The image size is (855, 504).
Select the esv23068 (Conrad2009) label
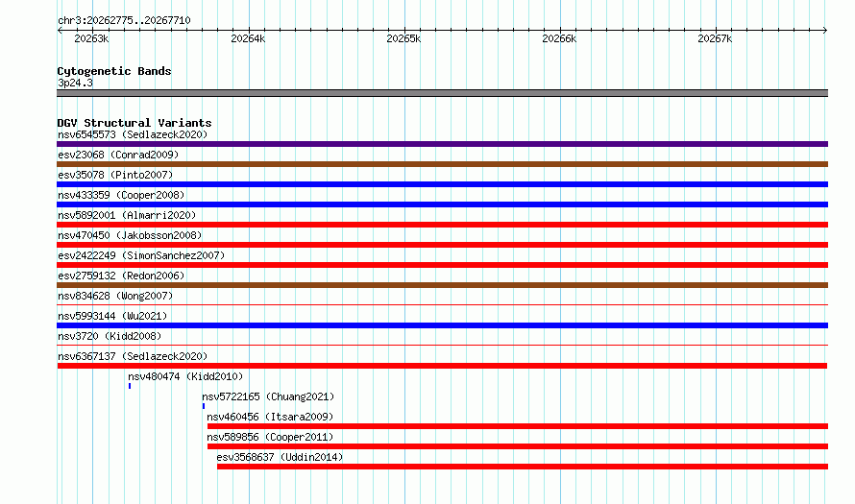(x=118, y=155)
